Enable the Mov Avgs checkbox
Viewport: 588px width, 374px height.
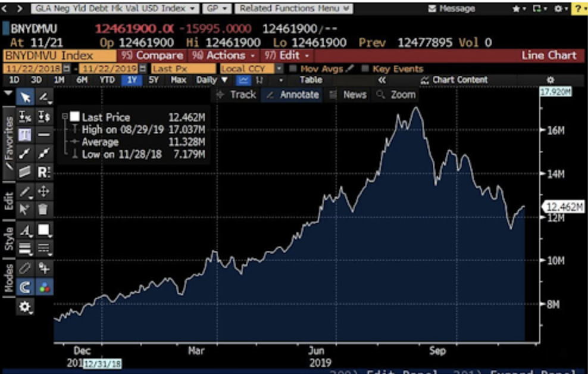(293, 68)
